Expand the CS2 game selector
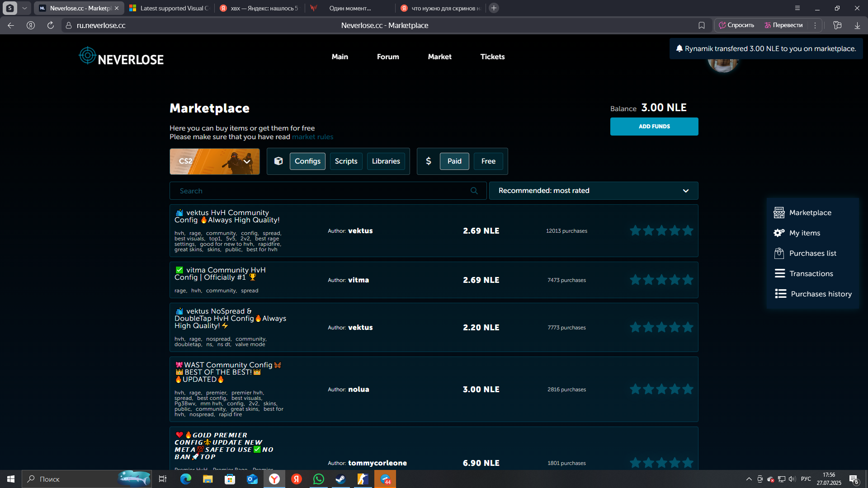868x488 pixels. click(214, 161)
